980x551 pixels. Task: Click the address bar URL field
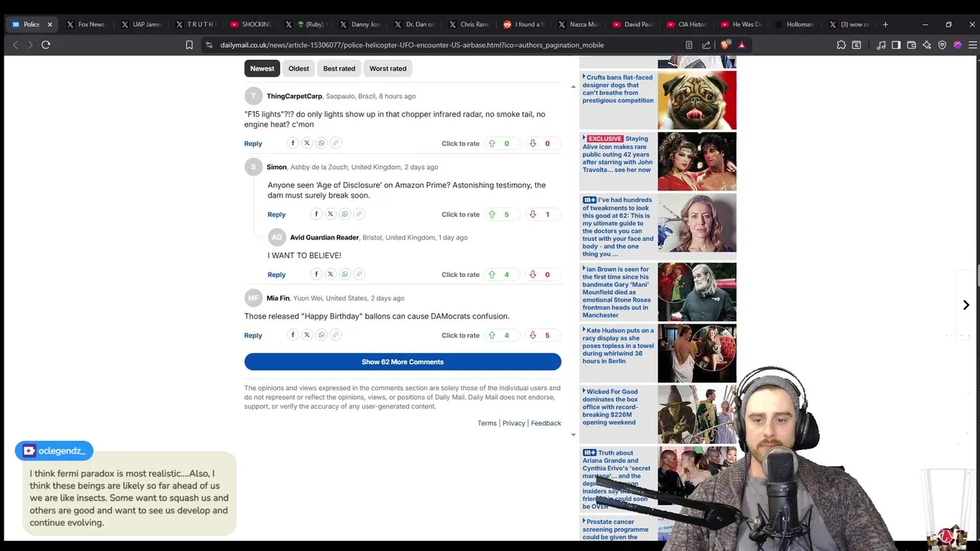(412, 45)
